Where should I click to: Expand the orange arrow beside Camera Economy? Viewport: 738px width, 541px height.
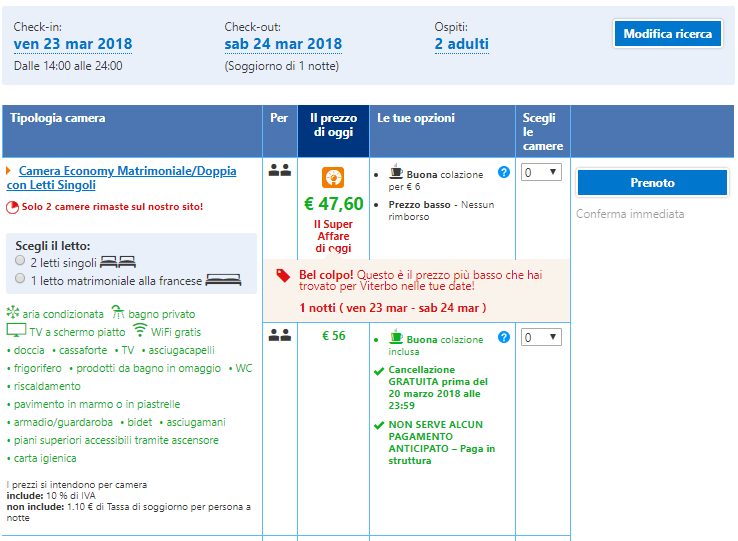8,170
